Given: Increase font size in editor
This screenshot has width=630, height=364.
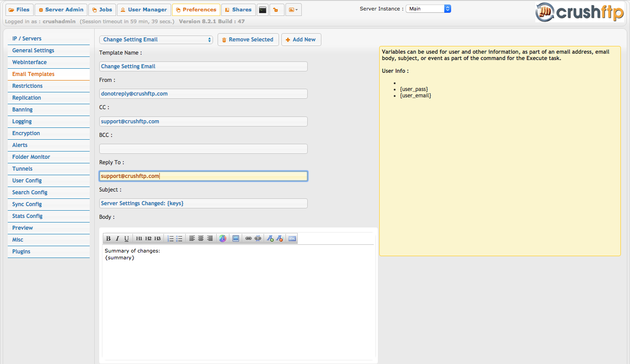Looking at the screenshot, I should point(270,238).
